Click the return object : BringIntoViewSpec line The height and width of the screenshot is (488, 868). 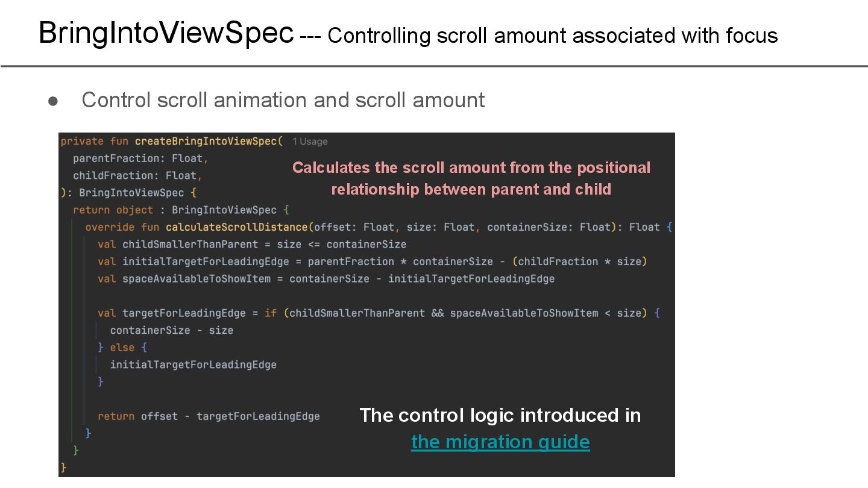click(181, 210)
